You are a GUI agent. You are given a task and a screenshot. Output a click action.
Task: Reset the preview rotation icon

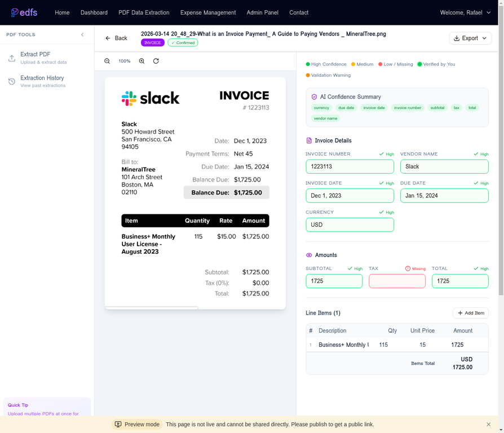point(156,61)
